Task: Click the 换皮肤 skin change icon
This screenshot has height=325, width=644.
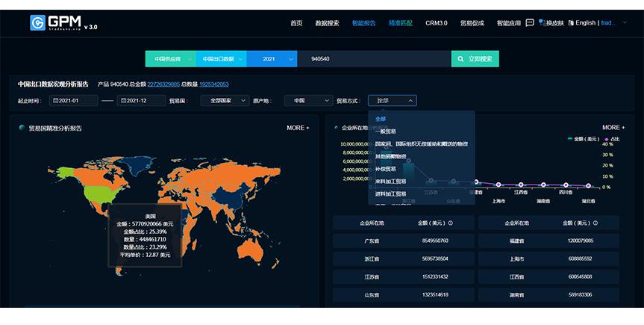Action: pyautogui.click(x=542, y=23)
